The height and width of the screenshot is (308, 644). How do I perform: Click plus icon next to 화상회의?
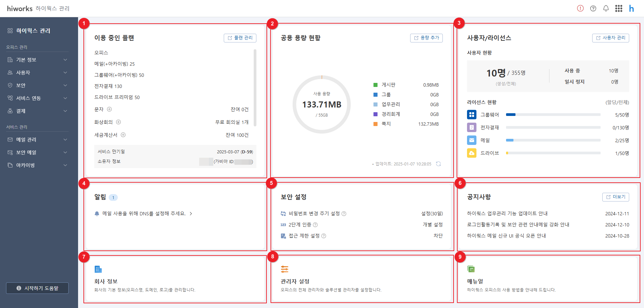click(118, 122)
